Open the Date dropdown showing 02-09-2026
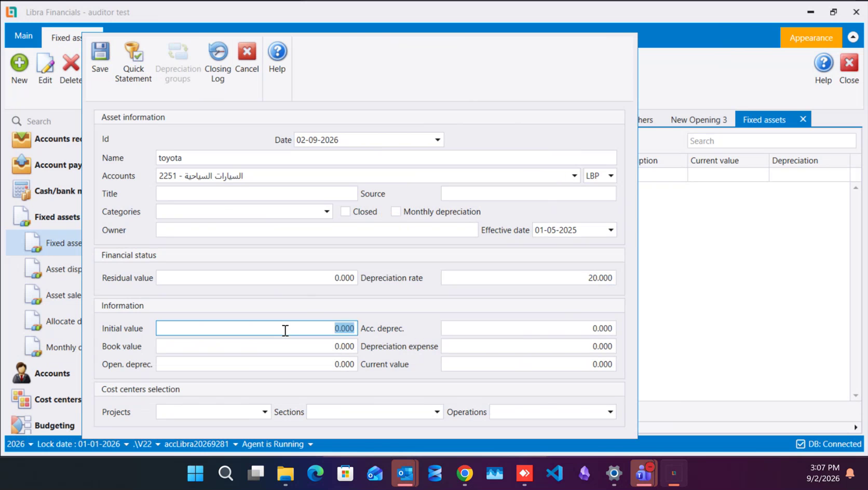Viewport: 868px width, 490px height. tap(438, 140)
